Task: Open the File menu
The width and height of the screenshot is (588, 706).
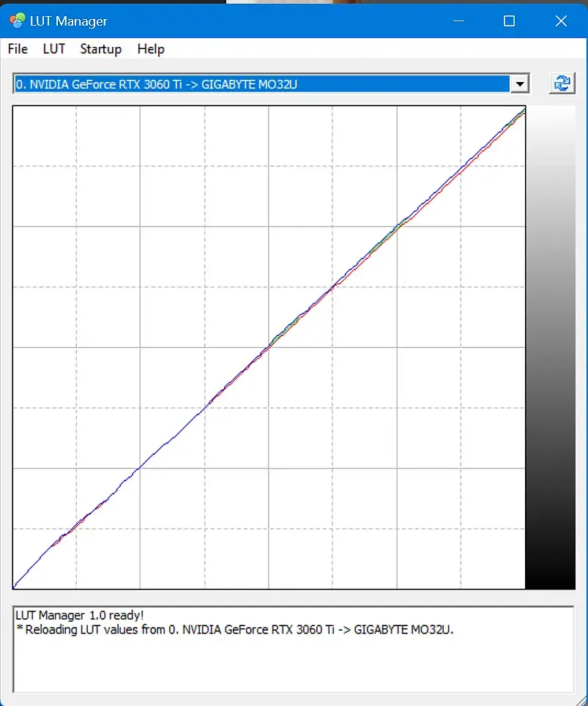Action: click(18, 48)
